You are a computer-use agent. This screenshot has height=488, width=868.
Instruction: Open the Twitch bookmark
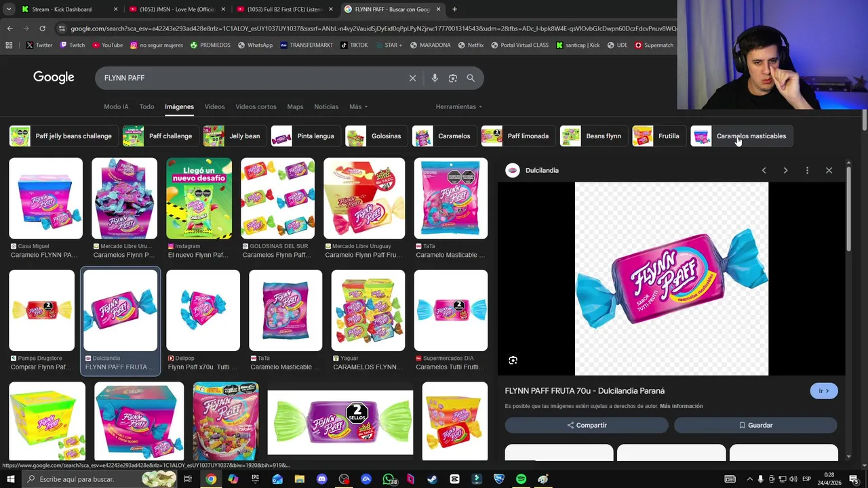pyautogui.click(x=73, y=45)
